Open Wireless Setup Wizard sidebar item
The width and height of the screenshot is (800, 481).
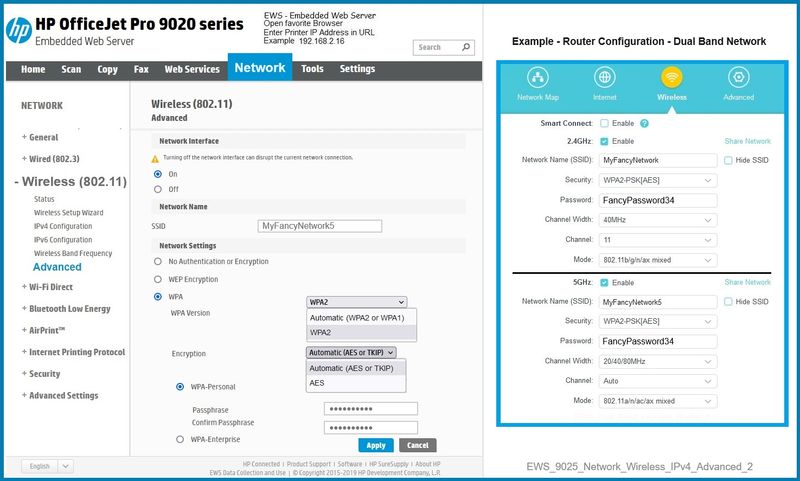point(68,213)
